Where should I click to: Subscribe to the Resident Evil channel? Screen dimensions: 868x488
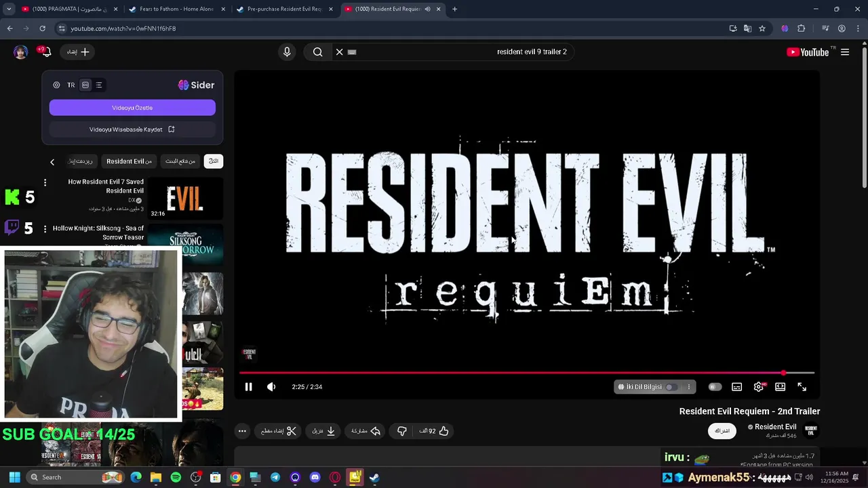coord(722,431)
